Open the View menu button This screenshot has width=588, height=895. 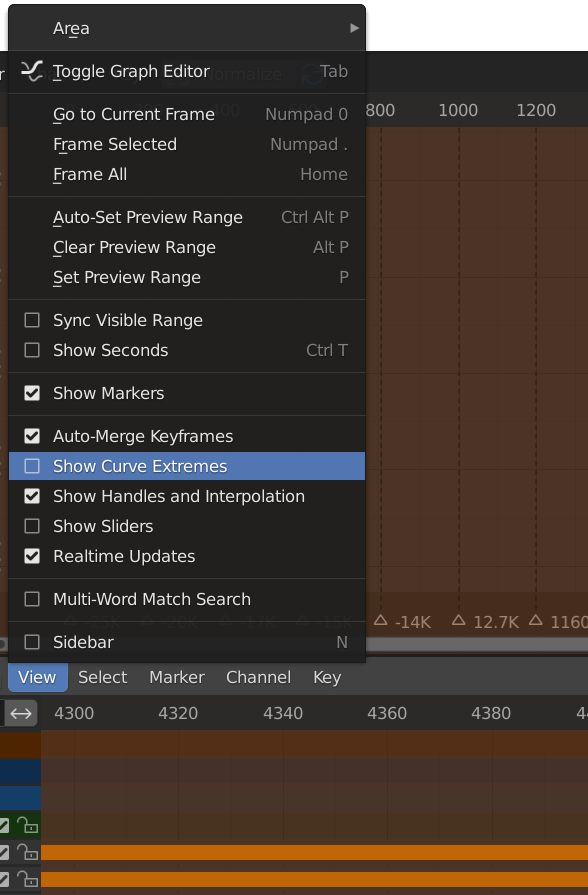click(x=38, y=678)
